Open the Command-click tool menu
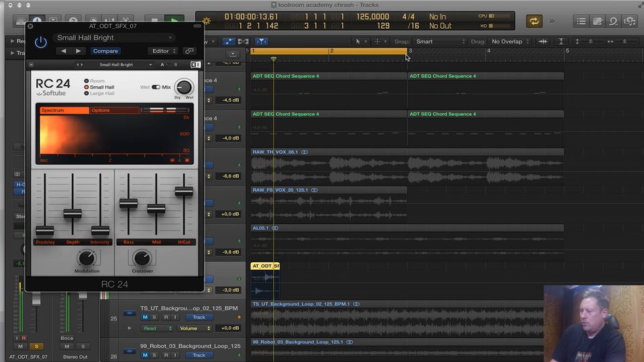The image size is (644, 362). pyautogui.click(x=380, y=42)
